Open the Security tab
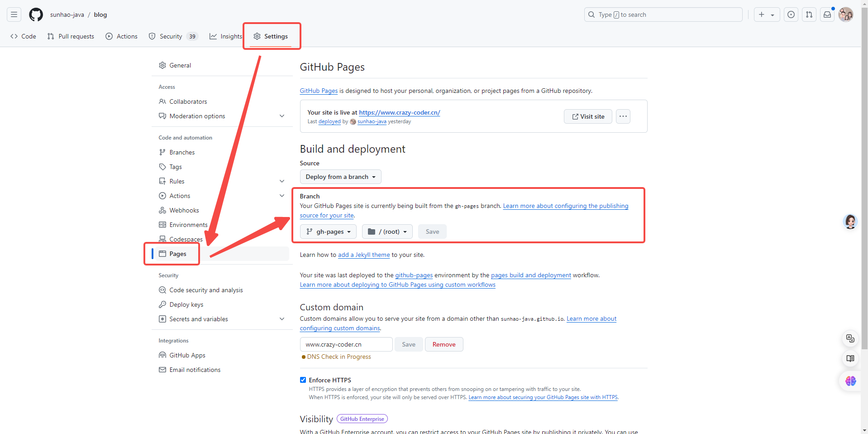The image size is (868, 434). (173, 36)
